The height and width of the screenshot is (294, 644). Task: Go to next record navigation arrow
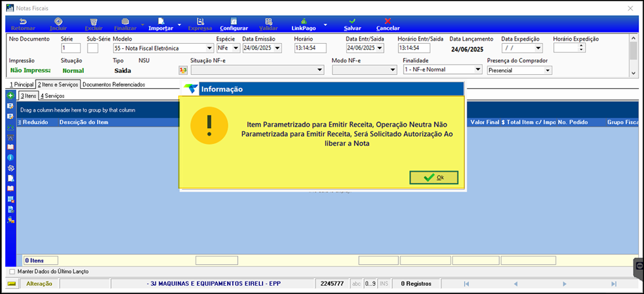(565, 284)
